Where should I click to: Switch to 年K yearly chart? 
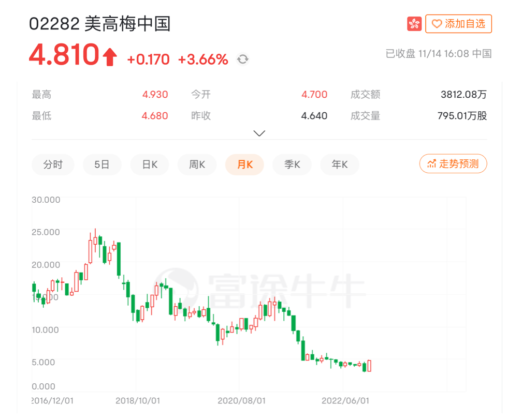340,164
